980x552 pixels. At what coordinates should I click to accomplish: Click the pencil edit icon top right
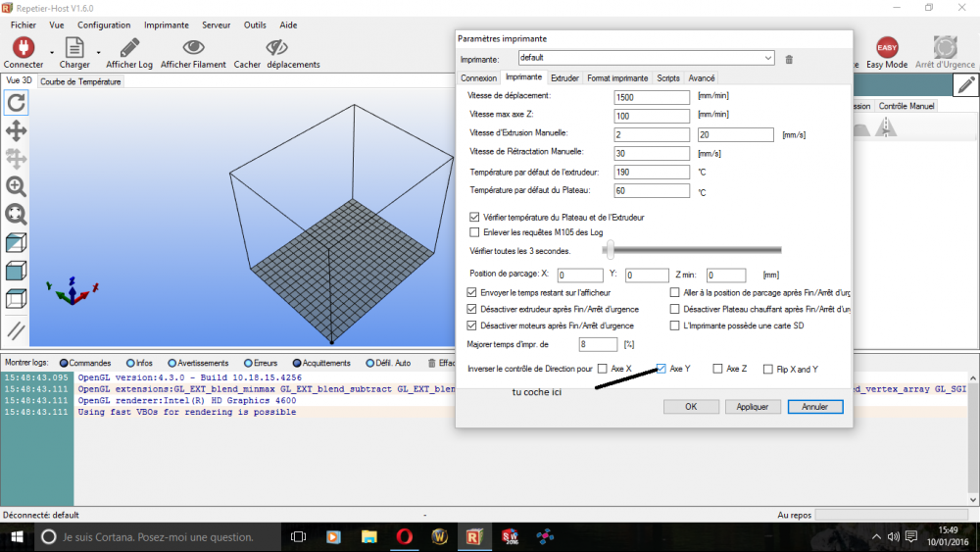click(x=966, y=85)
